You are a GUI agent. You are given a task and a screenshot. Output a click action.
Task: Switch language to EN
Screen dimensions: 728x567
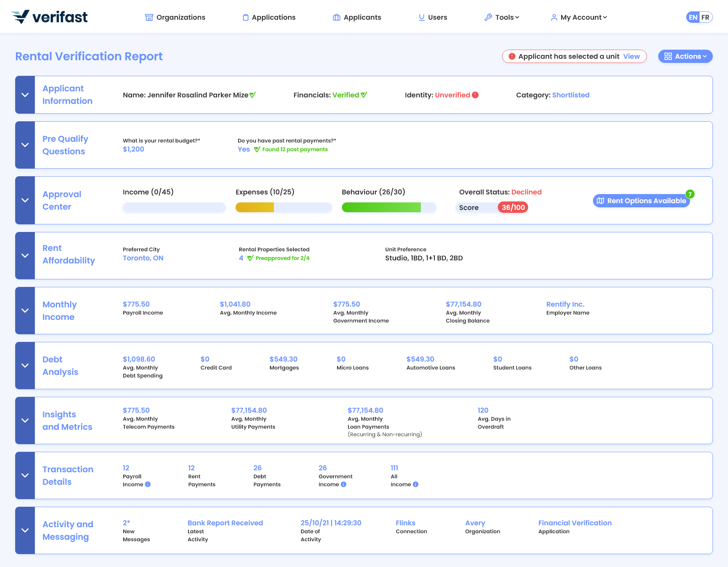[x=693, y=17]
